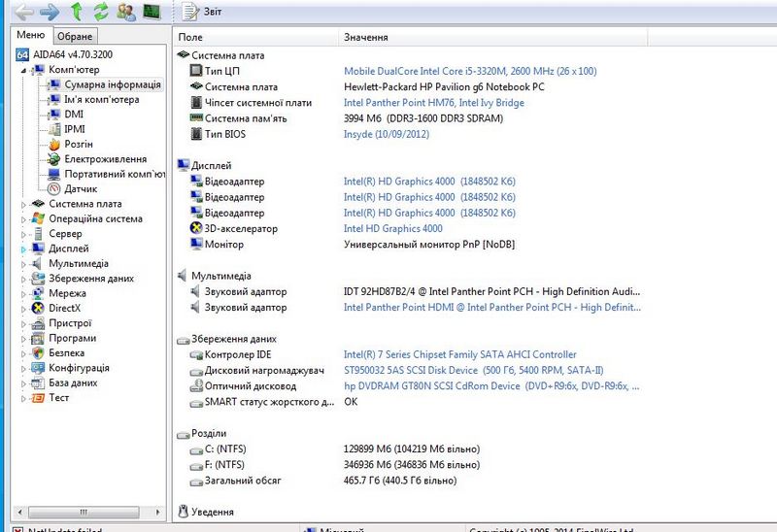The width and height of the screenshot is (777, 532).
Task: Switch to the Меню tab
Action: coord(30,35)
